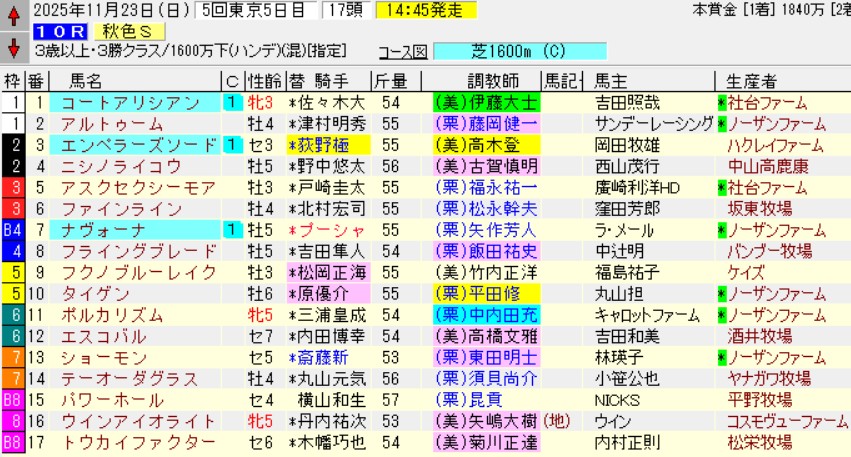Click the yellow frame 5 box for フクノブルーレイク
The width and height of the screenshot is (851, 457).
12,272
